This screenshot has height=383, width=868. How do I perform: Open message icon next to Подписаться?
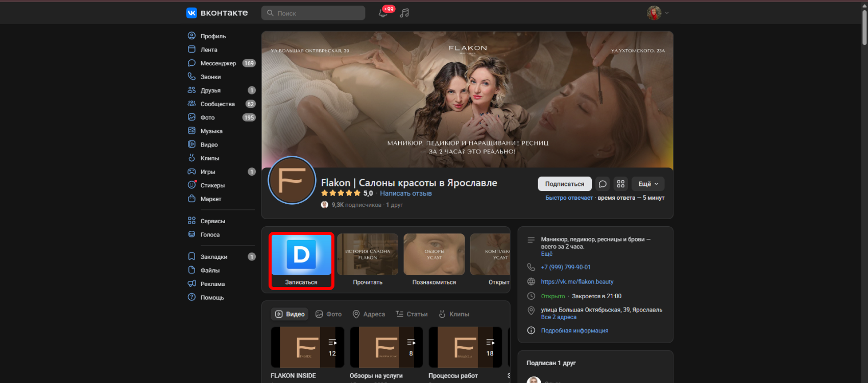click(602, 184)
